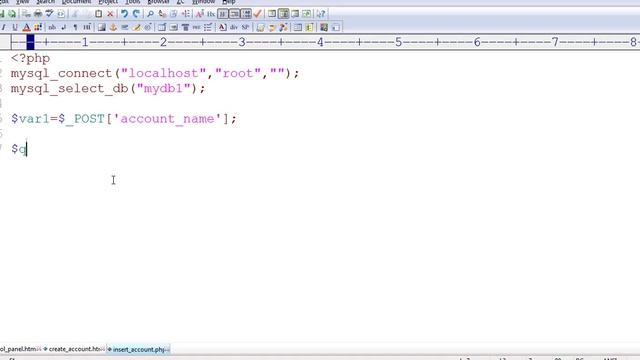The width and height of the screenshot is (640, 360).
Task: Apply Underline with the HTML toolbar icon
Action: point(15,27)
